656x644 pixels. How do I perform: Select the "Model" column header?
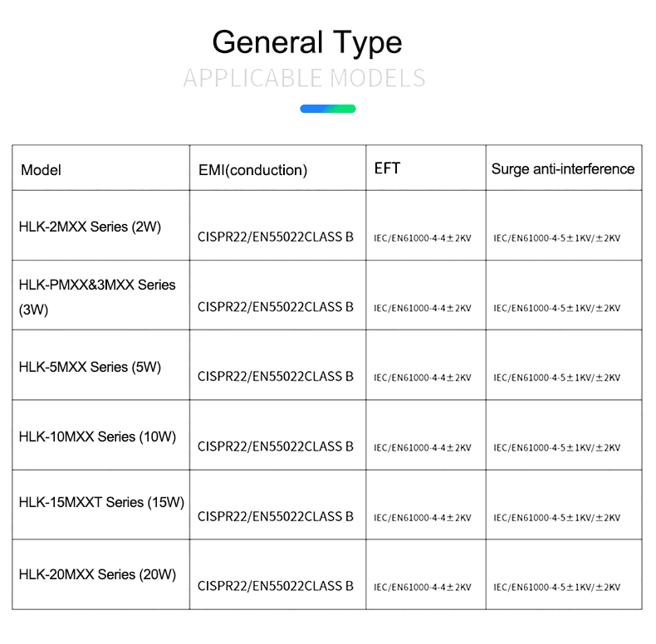coord(42,170)
